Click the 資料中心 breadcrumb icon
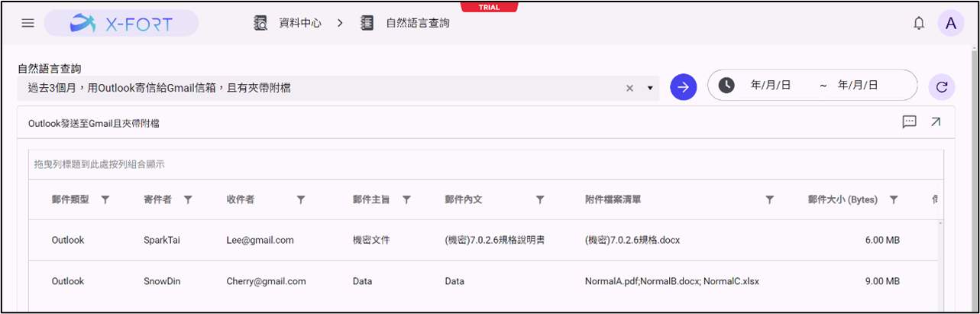980x314 pixels. [260, 23]
